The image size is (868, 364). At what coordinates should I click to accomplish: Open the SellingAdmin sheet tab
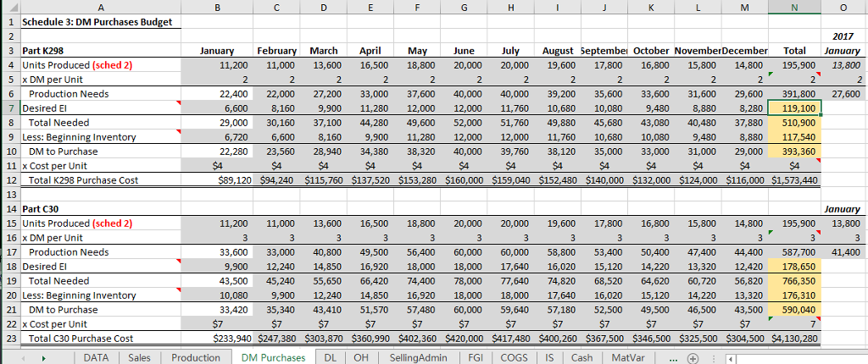(x=418, y=358)
